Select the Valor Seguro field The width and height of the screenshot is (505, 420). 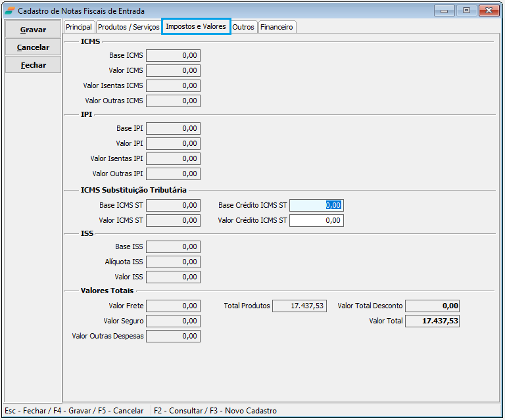pyautogui.click(x=173, y=321)
